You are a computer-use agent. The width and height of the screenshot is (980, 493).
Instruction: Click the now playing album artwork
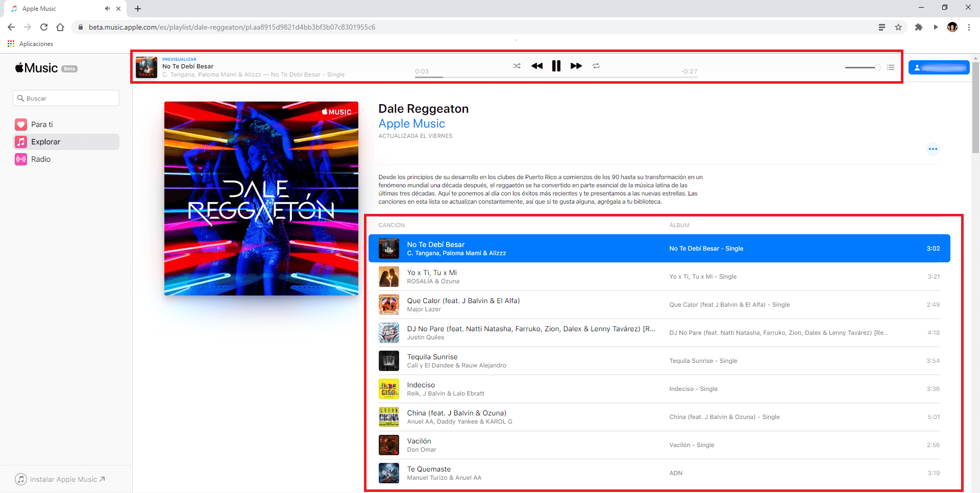pos(146,67)
